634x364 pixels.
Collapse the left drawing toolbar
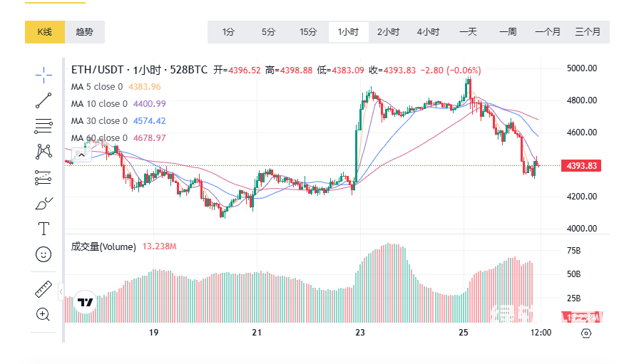coord(61,292)
